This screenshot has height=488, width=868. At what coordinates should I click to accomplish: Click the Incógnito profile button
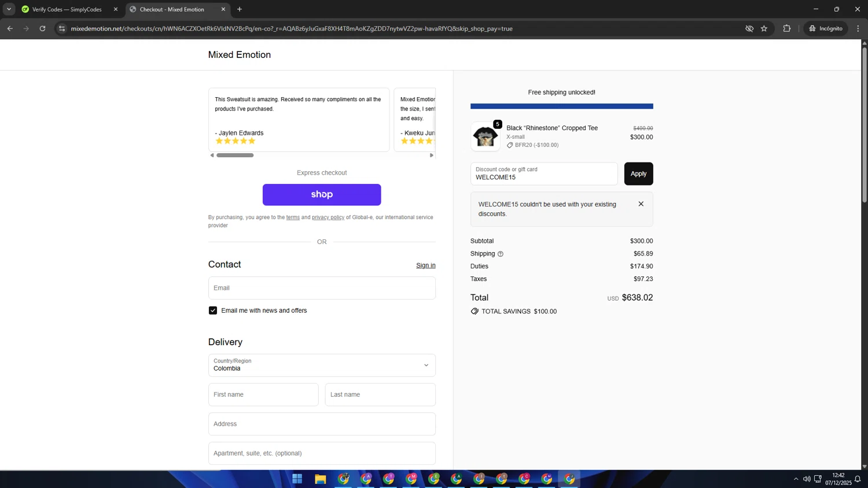click(826, 28)
